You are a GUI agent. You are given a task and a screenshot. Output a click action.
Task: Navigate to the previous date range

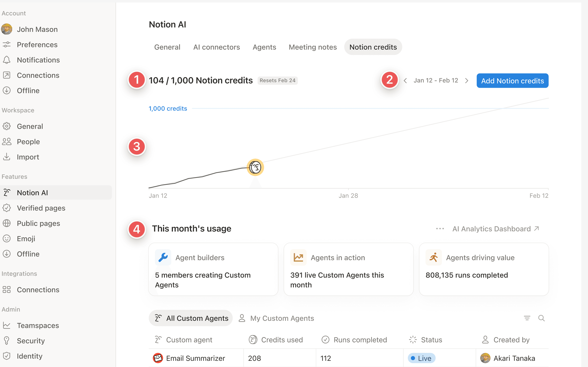coord(405,80)
